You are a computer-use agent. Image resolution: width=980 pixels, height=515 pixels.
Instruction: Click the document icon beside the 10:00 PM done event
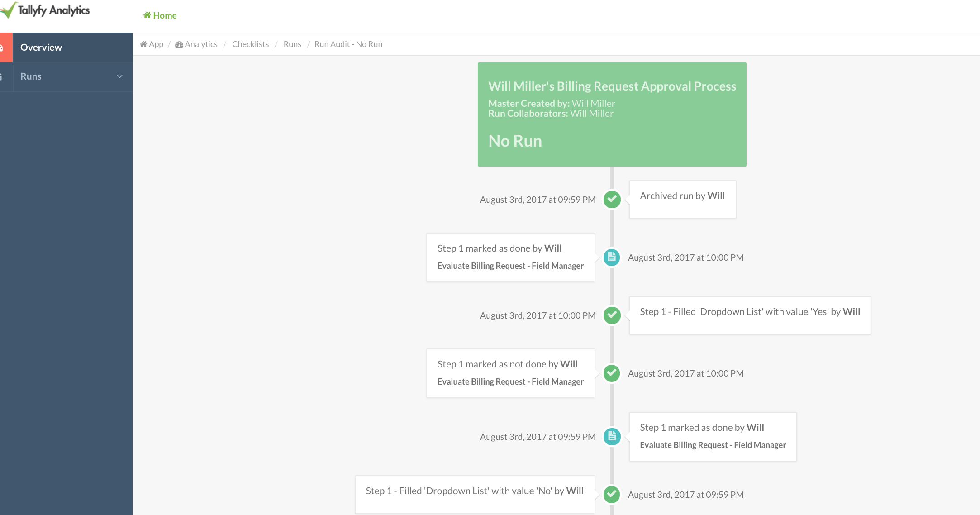click(611, 257)
